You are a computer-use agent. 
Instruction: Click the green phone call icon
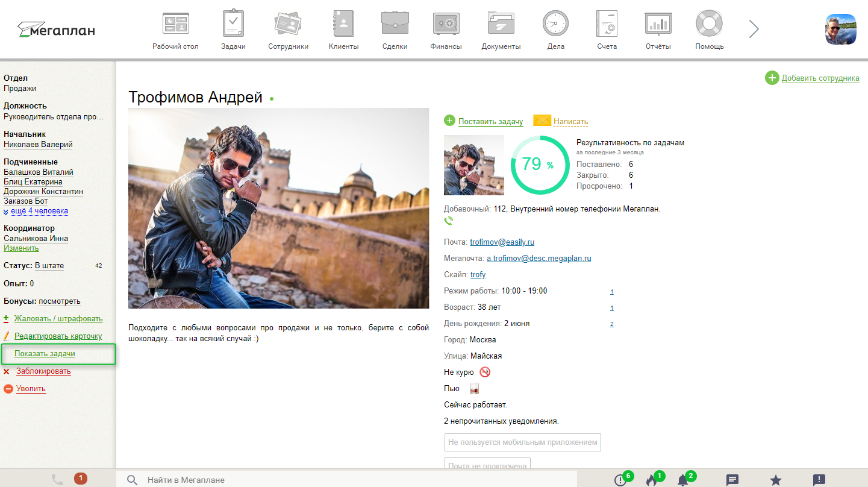pos(448,221)
